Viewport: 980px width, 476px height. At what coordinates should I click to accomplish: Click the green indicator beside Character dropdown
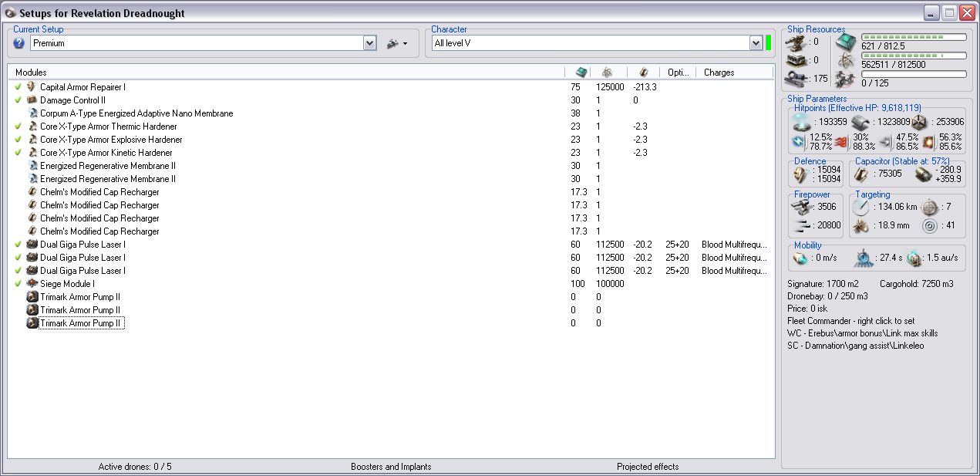[x=769, y=43]
